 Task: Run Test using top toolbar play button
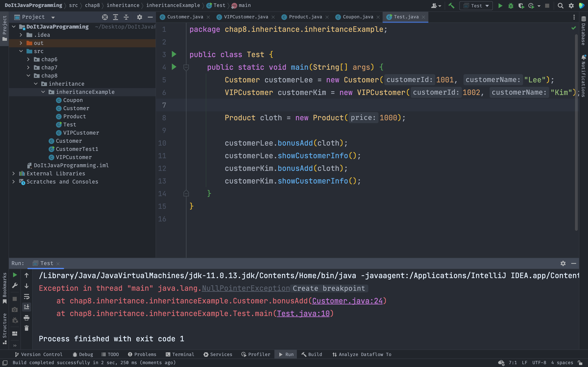point(500,6)
